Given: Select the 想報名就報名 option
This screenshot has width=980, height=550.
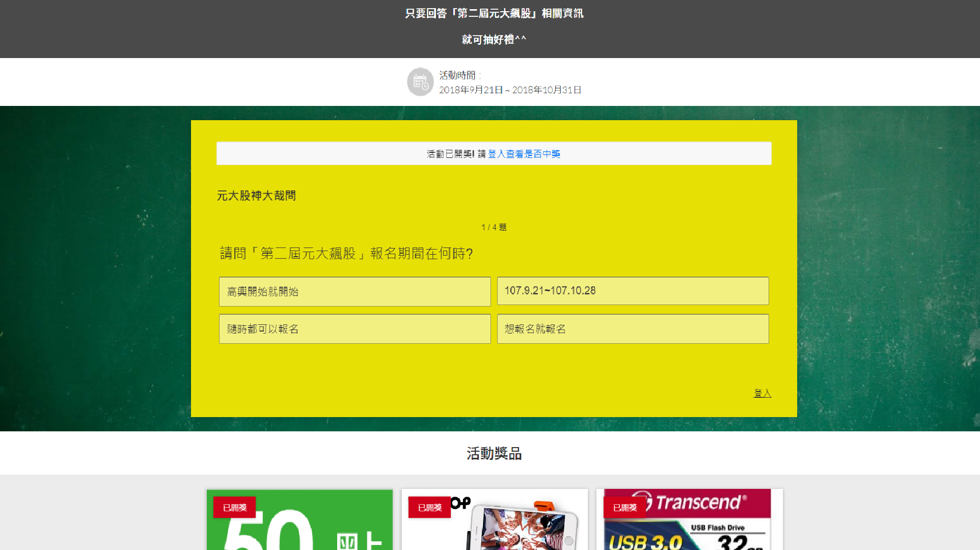Looking at the screenshot, I should 633,329.
